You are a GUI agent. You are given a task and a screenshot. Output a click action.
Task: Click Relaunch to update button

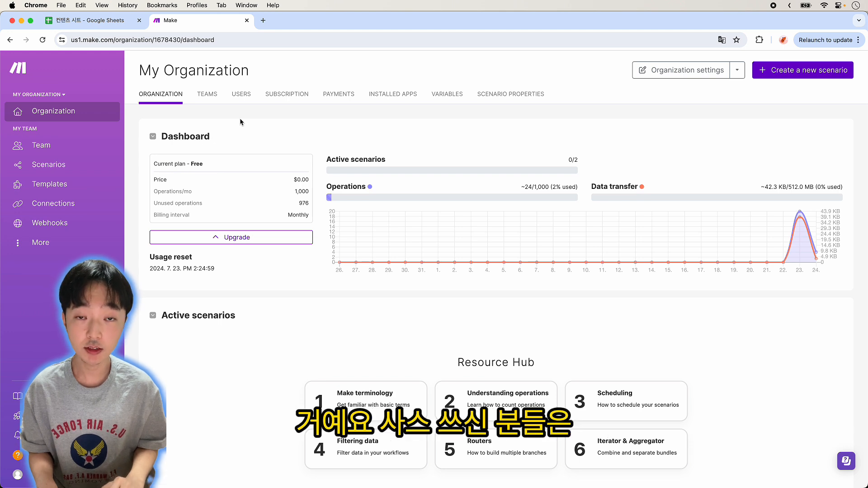coord(826,40)
